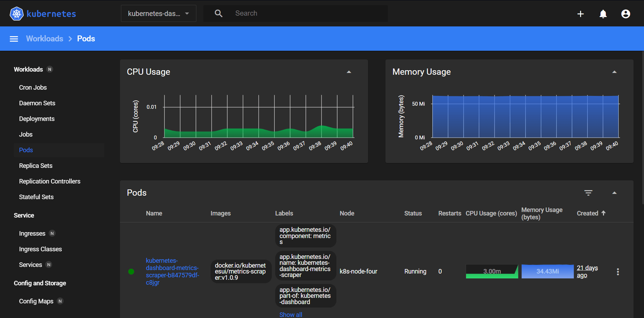Click the Workloads sidebar heading
Screen dimensions: 644x318
(28, 70)
